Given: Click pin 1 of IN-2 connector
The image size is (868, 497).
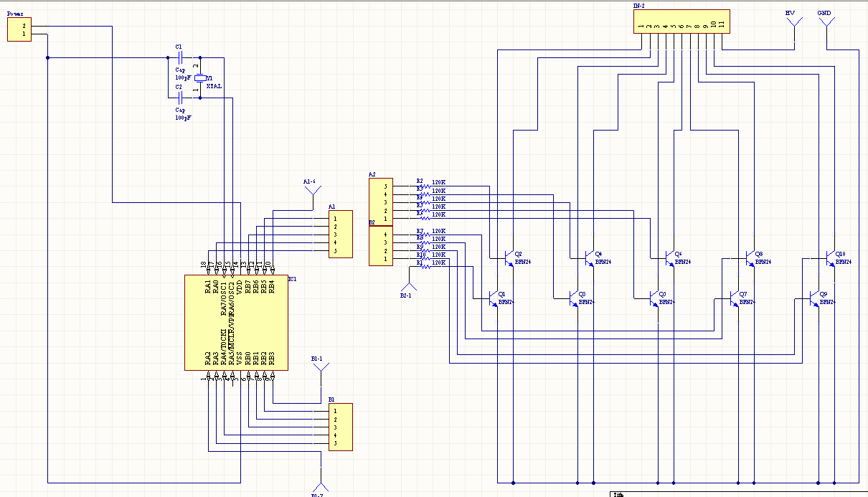Looking at the screenshot, I should (641, 27).
